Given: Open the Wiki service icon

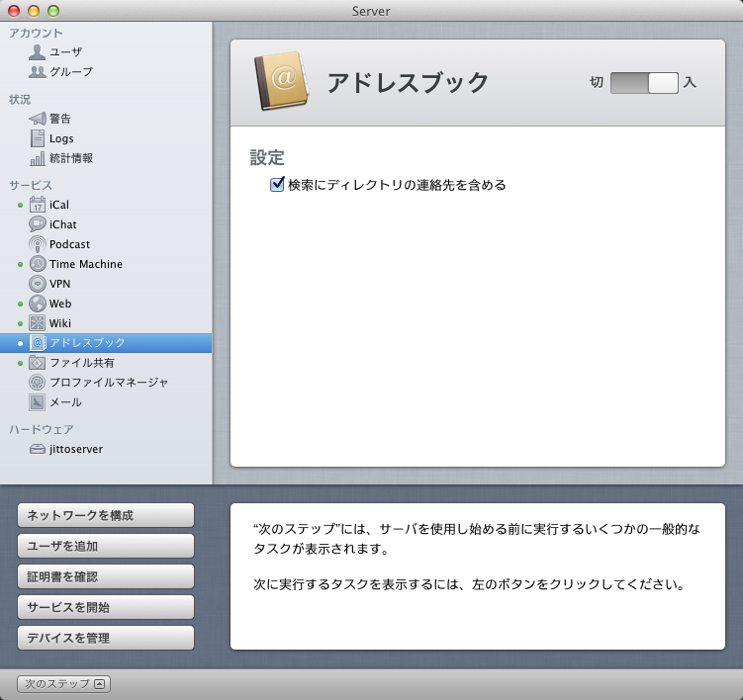Looking at the screenshot, I should tap(37, 323).
